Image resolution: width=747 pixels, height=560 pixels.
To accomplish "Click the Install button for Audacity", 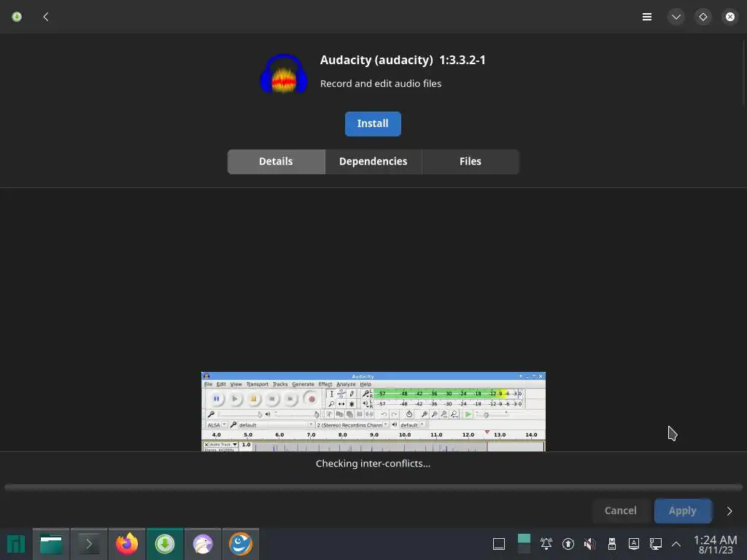I will [x=373, y=124].
